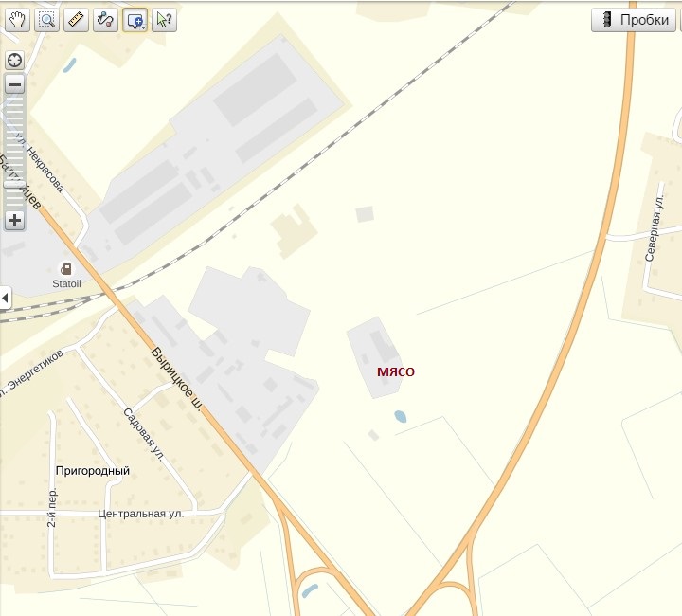Click the ул. Некрасова street label
The width and height of the screenshot is (682, 616).
tap(41, 163)
